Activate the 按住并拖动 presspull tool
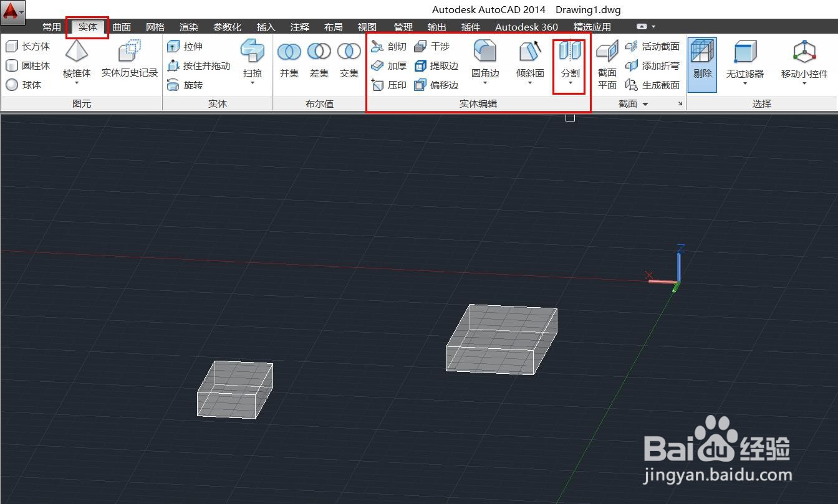The width and height of the screenshot is (838, 504). 199,66
